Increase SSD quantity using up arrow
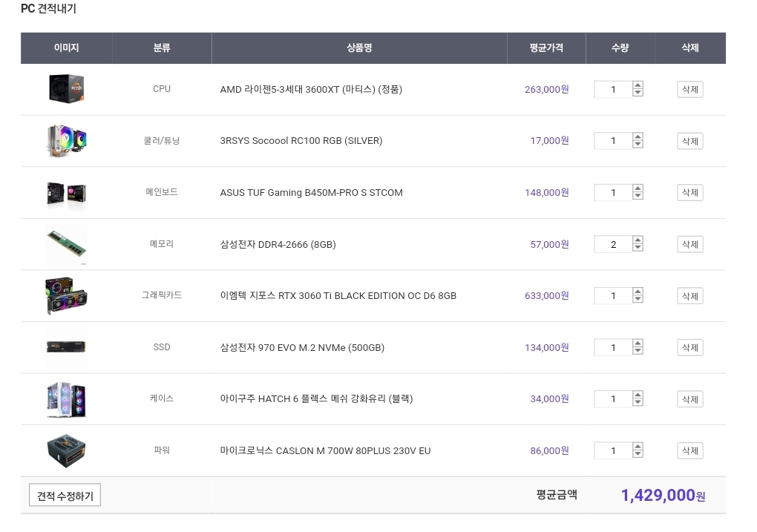The width and height of the screenshot is (757, 532). [x=638, y=344]
